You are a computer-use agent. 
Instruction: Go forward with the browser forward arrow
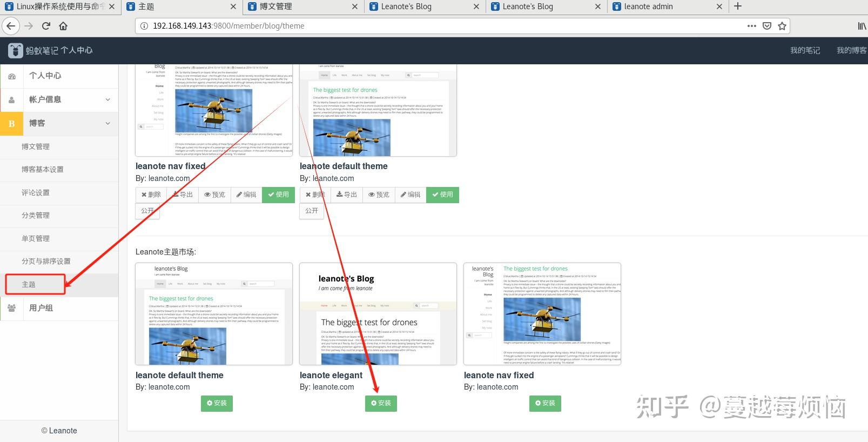pyautogui.click(x=29, y=26)
